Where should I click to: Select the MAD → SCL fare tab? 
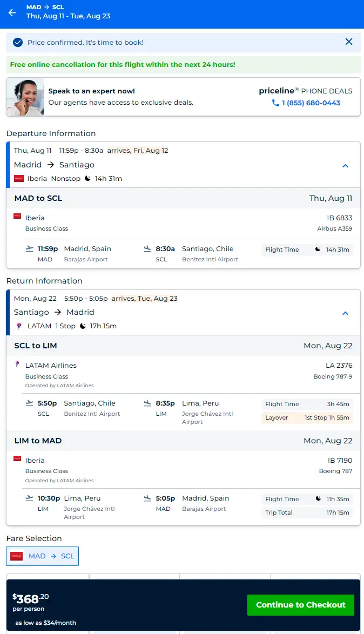pyautogui.click(x=43, y=556)
